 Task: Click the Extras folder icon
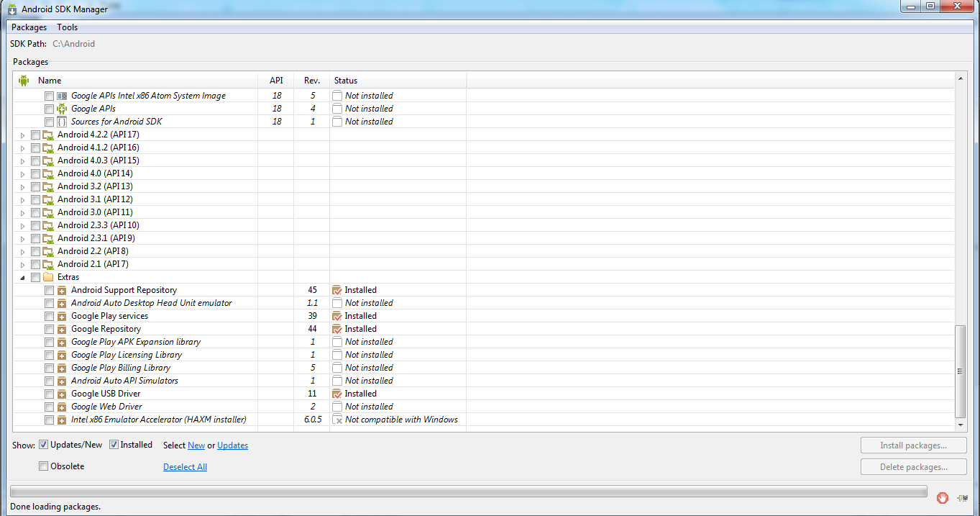[x=48, y=277]
